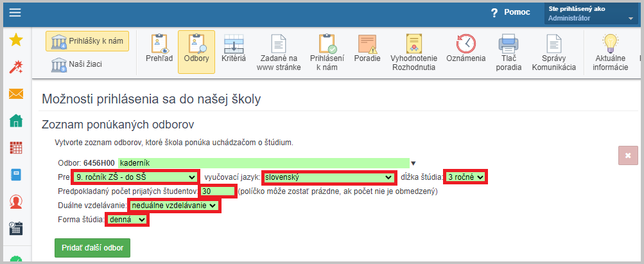This screenshot has width=644, height=264.
Task: Open the calendar clock sidebar icon
Action: [16, 228]
